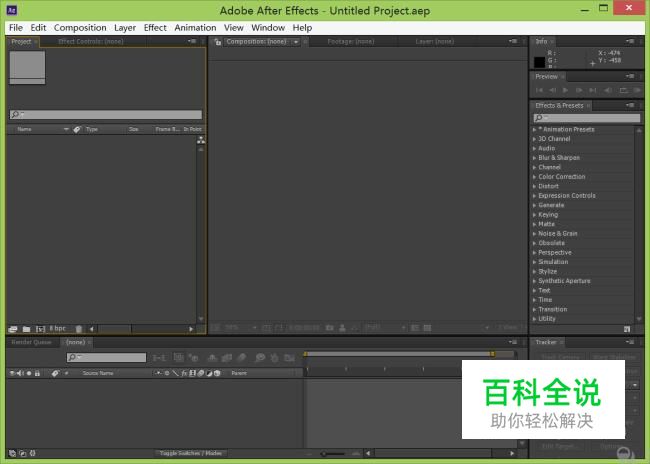Expand the Keying effects category
Image resolution: width=650 pixels, height=464 pixels.
tap(534, 215)
